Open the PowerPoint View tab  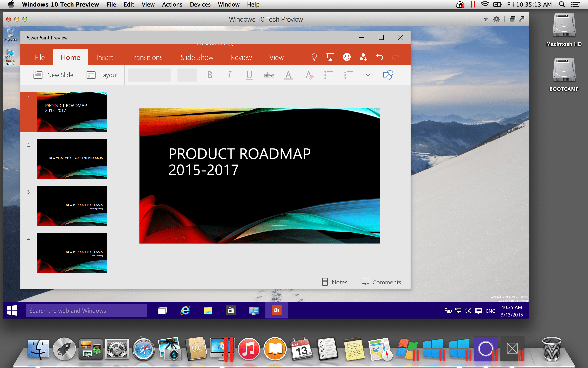[x=276, y=57]
